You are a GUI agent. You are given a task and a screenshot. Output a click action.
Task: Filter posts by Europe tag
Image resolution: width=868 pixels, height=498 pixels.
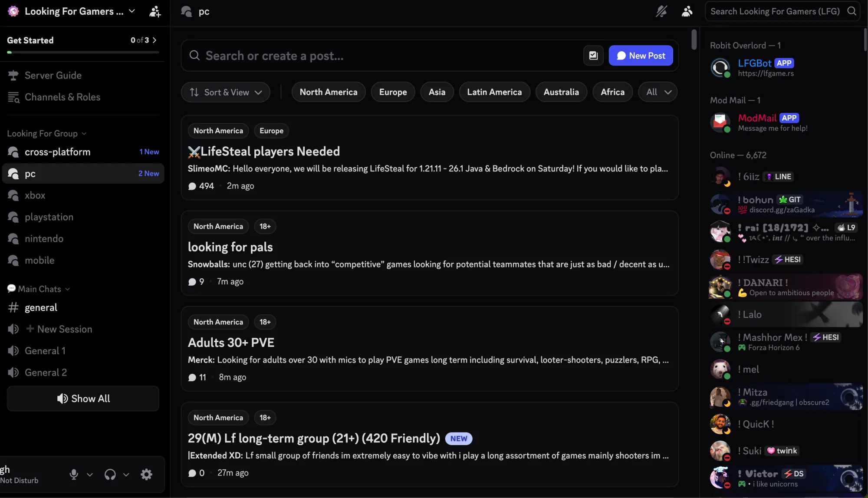(393, 92)
